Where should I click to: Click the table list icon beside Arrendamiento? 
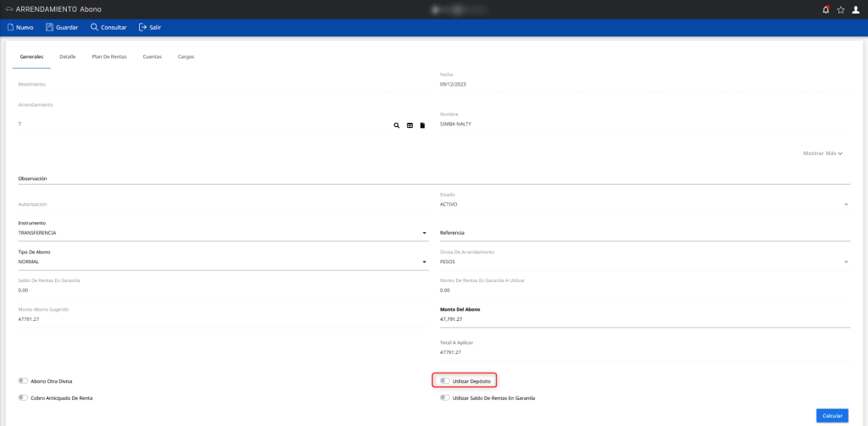[409, 124]
